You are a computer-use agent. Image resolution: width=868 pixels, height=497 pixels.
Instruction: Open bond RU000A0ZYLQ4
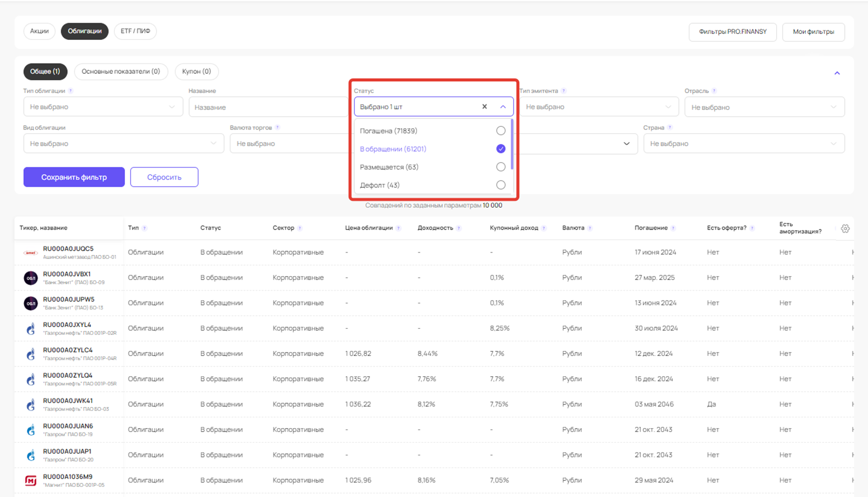coord(68,376)
